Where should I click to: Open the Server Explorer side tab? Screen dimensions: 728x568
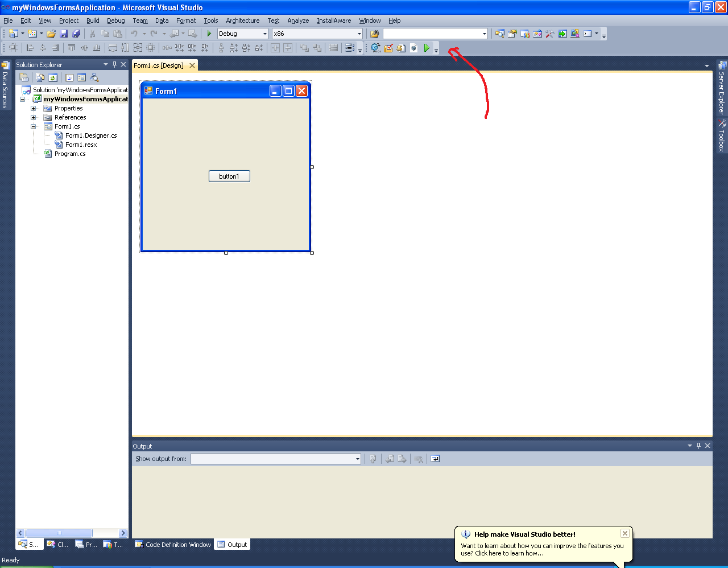coord(722,88)
